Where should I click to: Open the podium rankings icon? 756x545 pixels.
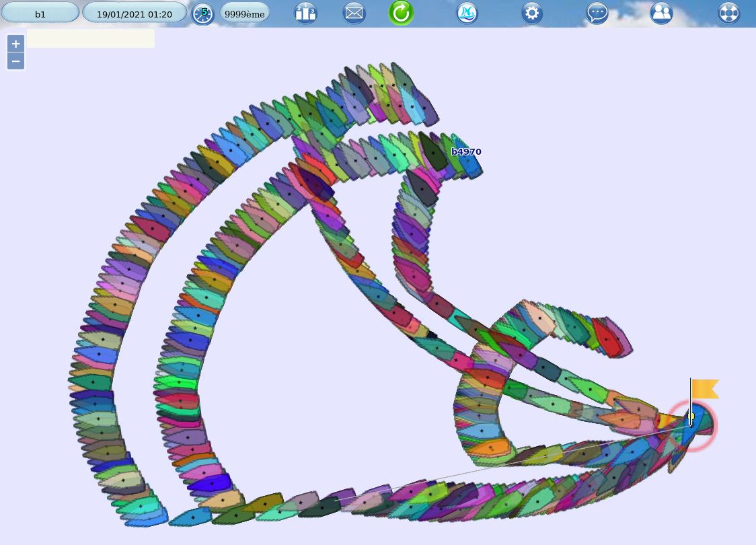[306, 13]
